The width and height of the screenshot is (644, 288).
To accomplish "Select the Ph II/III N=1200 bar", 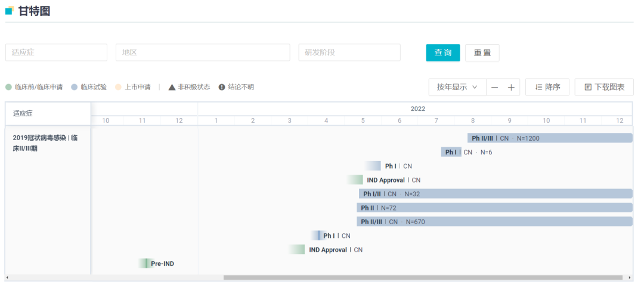I will (x=549, y=138).
